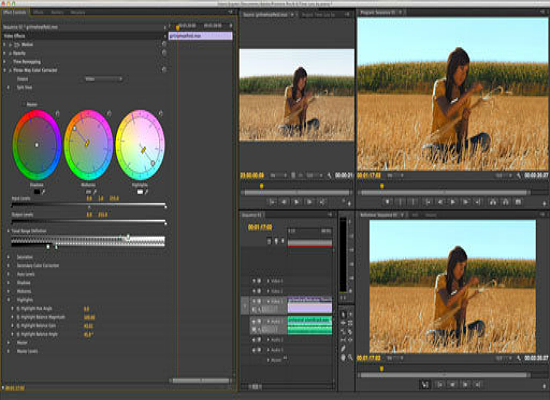This screenshot has width=550, height=400.
Task: Play the Source monitor clip
Action: [296, 202]
